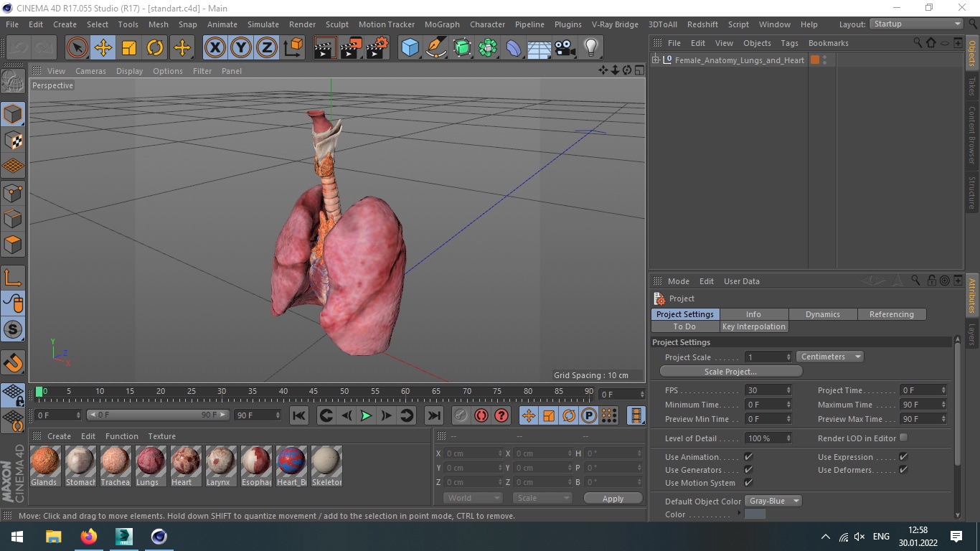Select the Heart material thumbnail
980x551 pixels.
[x=185, y=461]
